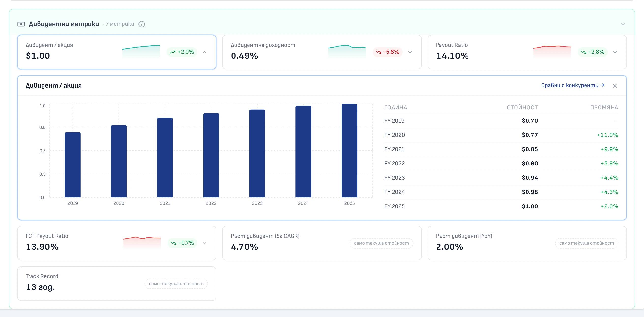The height and width of the screenshot is (317, 644).
Task: Select the Ръст дивидент (YoY) card
Action: [x=527, y=243]
